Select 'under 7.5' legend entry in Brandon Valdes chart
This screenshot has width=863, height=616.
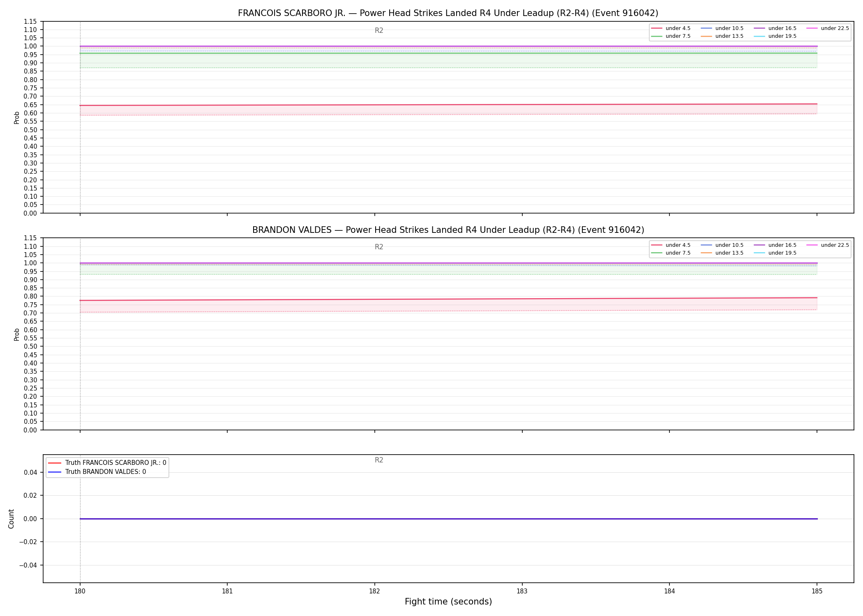tap(671, 253)
